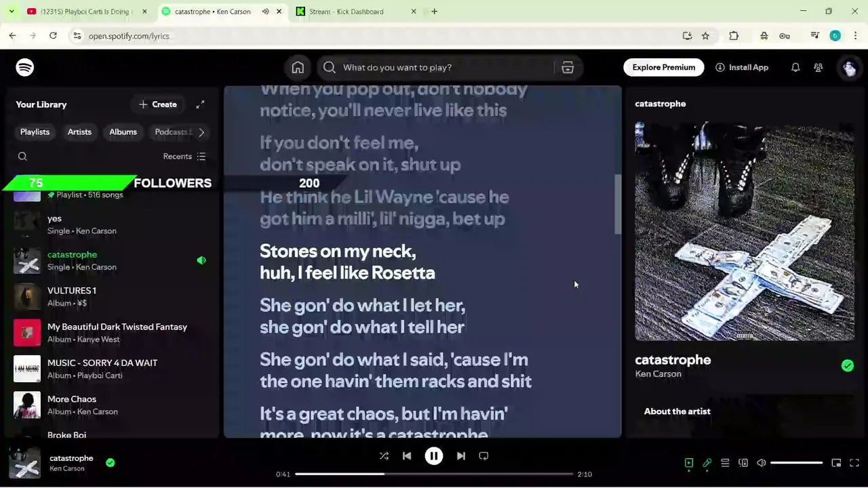This screenshot has height=488, width=868.
Task: Bookmark this page with star icon
Action: [x=705, y=36]
